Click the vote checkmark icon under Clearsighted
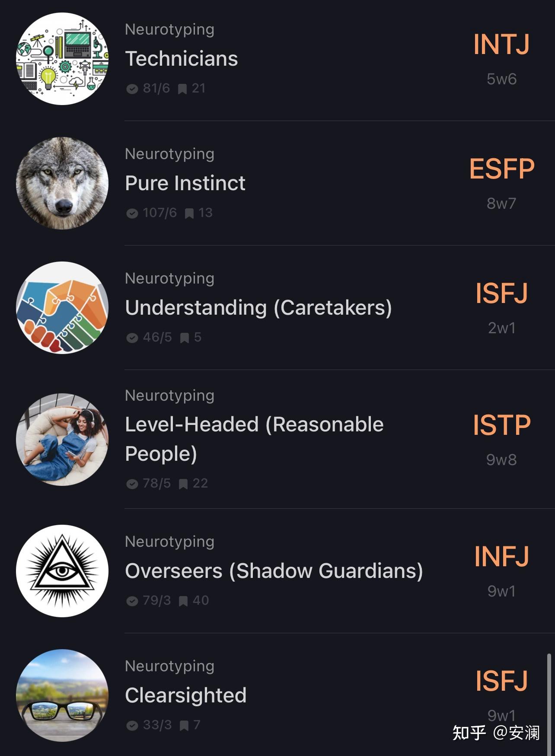 [x=132, y=726]
